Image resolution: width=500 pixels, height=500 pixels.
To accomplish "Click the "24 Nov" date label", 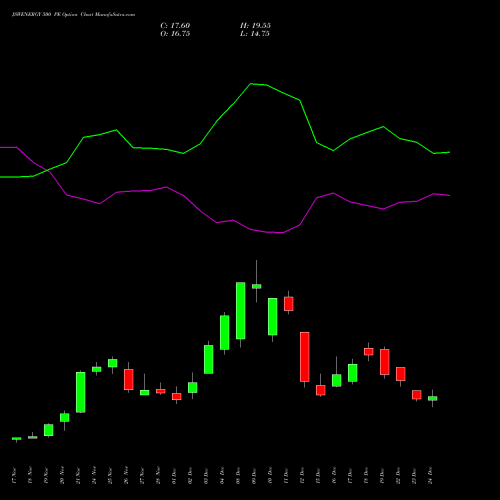I will click(x=94, y=476).
